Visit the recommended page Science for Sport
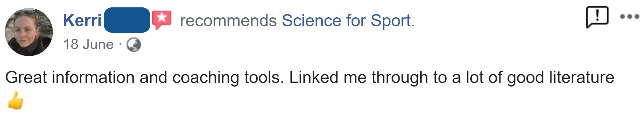This screenshot has height=125, width=644. pos(348,21)
